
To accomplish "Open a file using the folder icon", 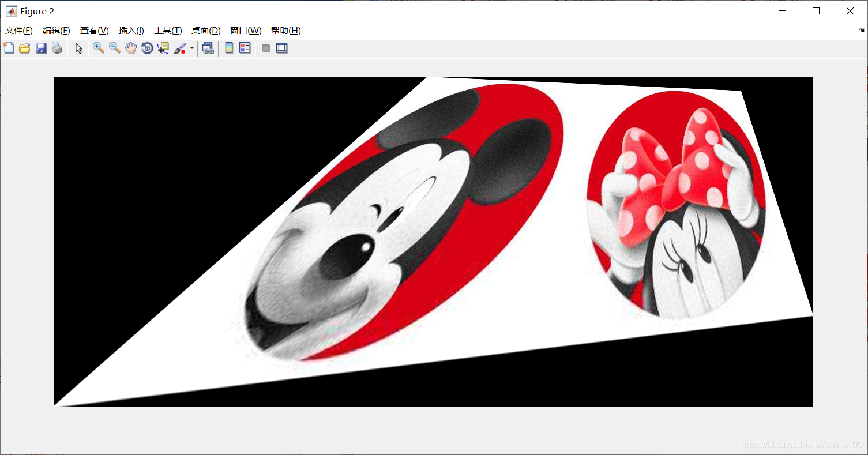I will pyautogui.click(x=24, y=48).
